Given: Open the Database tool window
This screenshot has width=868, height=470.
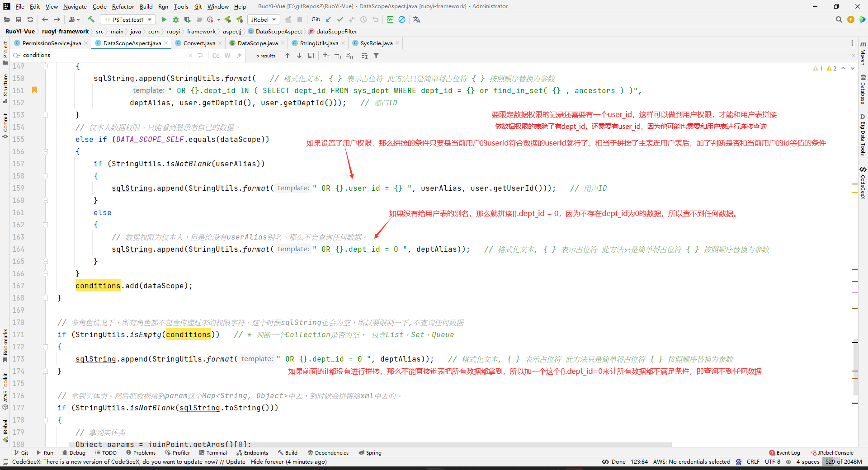Looking at the screenshot, I should (x=863, y=89).
